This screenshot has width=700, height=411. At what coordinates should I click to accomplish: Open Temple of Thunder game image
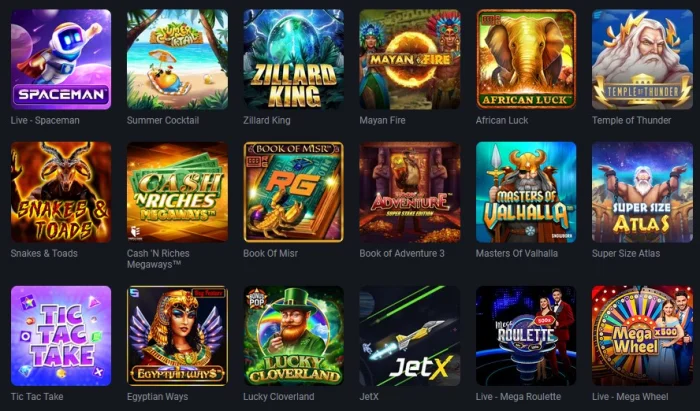click(642, 59)
